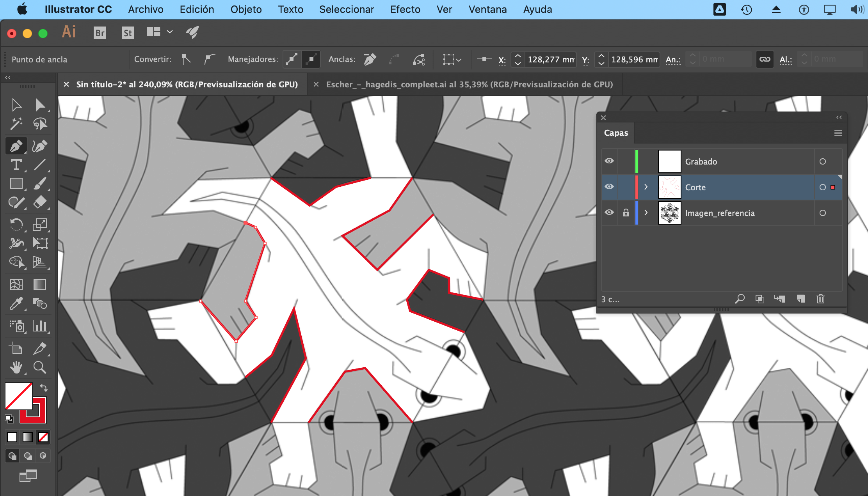Image resolution: width=868 pixels, height=496 pixels.
Task: Enable hide handles for multiple anchors
Action: (311, 59)
